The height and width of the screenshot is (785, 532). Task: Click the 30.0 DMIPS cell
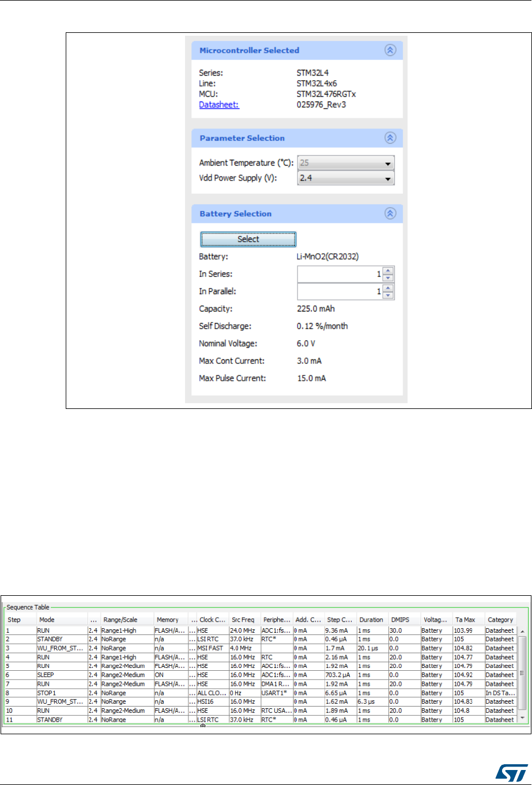404,630
